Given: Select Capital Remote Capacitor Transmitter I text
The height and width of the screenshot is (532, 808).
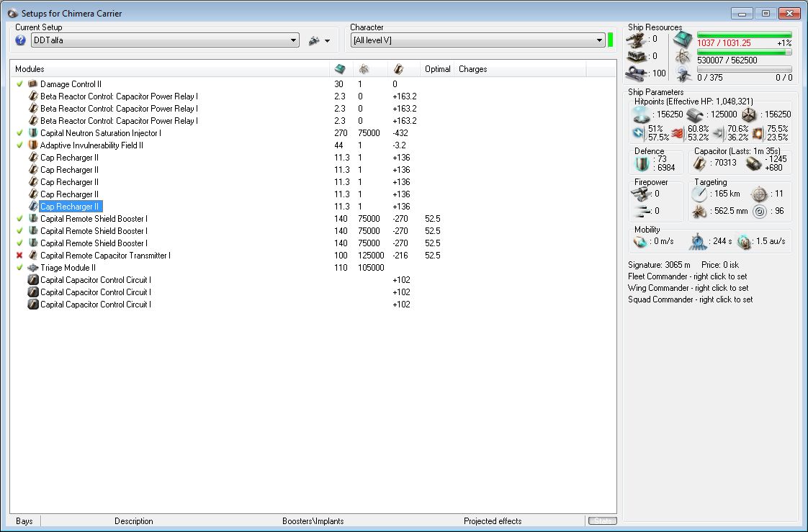Looking at the screenshot, I should (105, 256).
